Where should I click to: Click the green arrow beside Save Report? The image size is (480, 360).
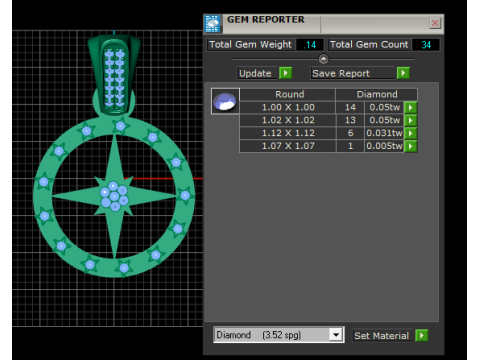coord(403,73)
